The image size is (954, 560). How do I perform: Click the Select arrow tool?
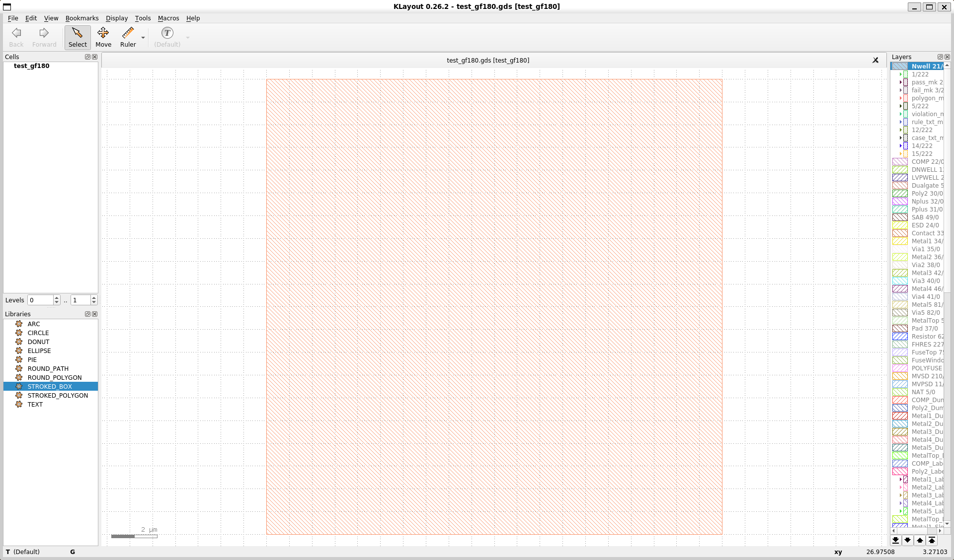pyautogui.click(x=78, y=37)
